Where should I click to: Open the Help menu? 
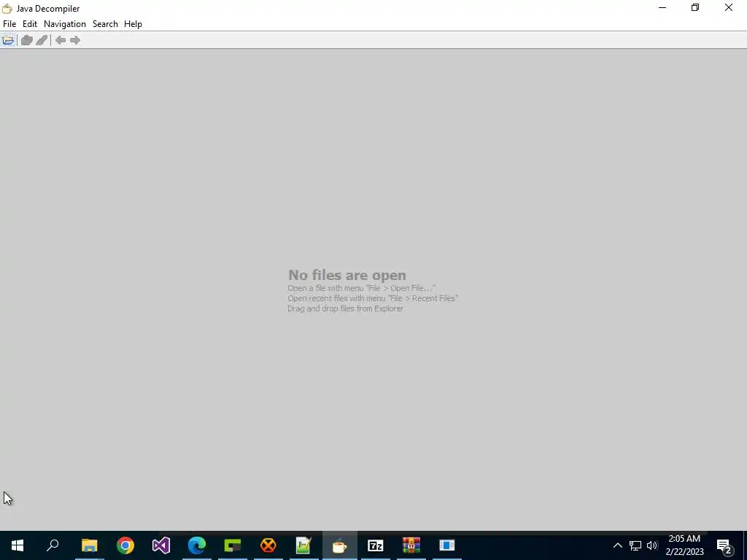[133, 24]
